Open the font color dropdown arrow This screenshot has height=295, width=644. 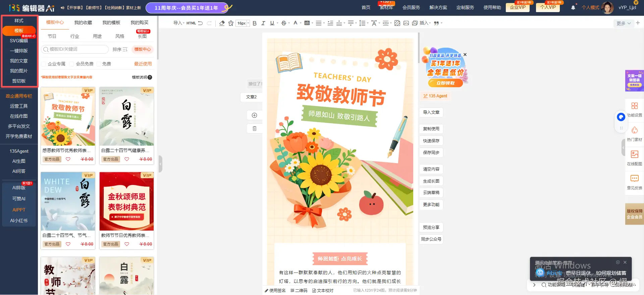pos(301,23)
